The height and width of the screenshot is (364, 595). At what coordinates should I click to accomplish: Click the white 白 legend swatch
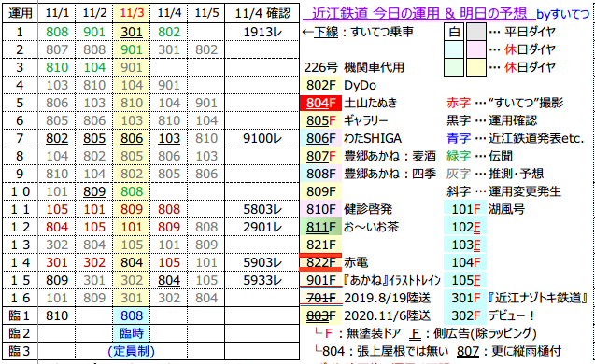click(454, 32)
